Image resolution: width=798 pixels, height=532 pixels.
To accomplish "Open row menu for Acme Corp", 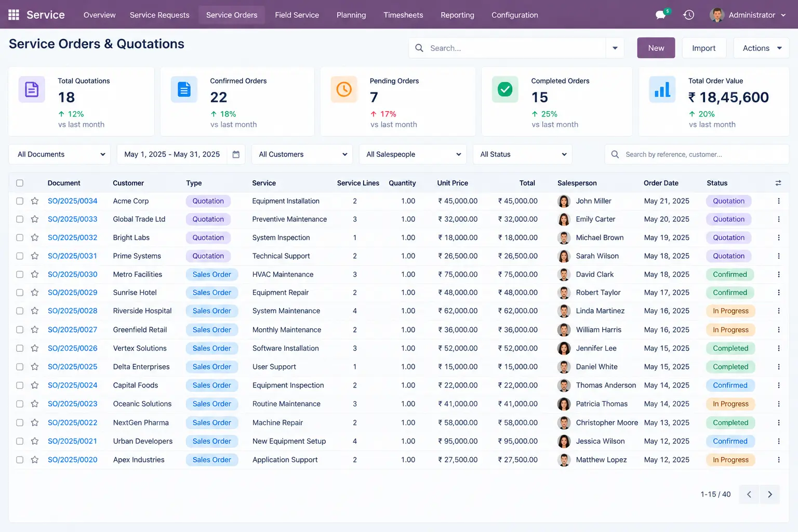I will [x=778, y=201].
